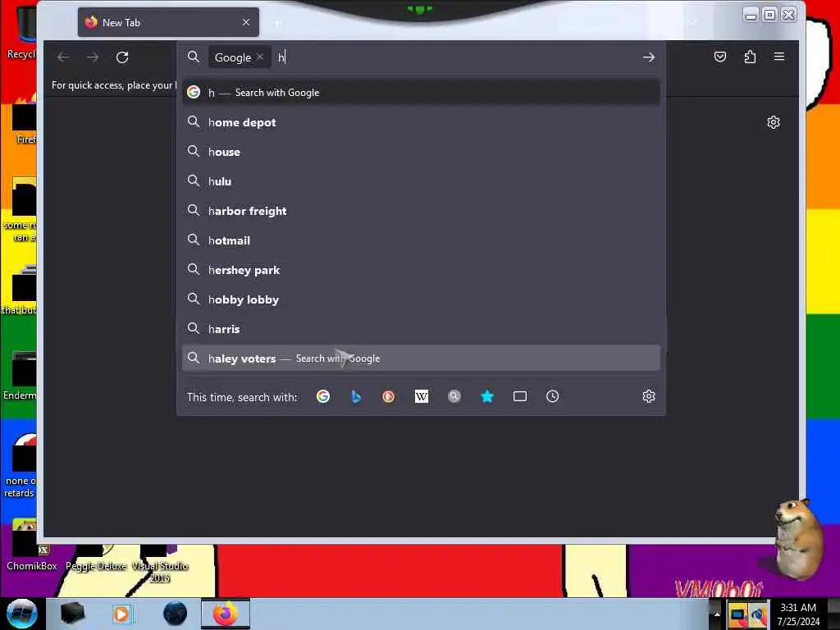Go forward with the forward arrow
The height and width of the screenshot is (630, 840).
click(93, 57)
